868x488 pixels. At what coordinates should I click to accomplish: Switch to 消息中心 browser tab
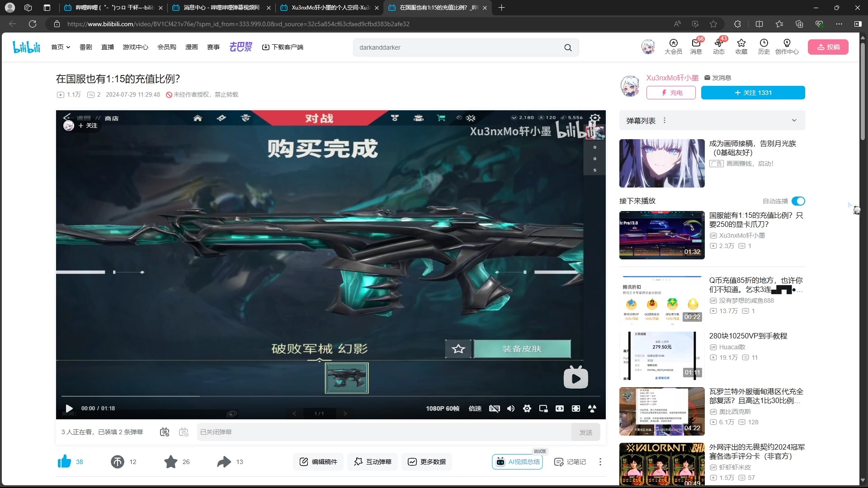click(222, 8)
